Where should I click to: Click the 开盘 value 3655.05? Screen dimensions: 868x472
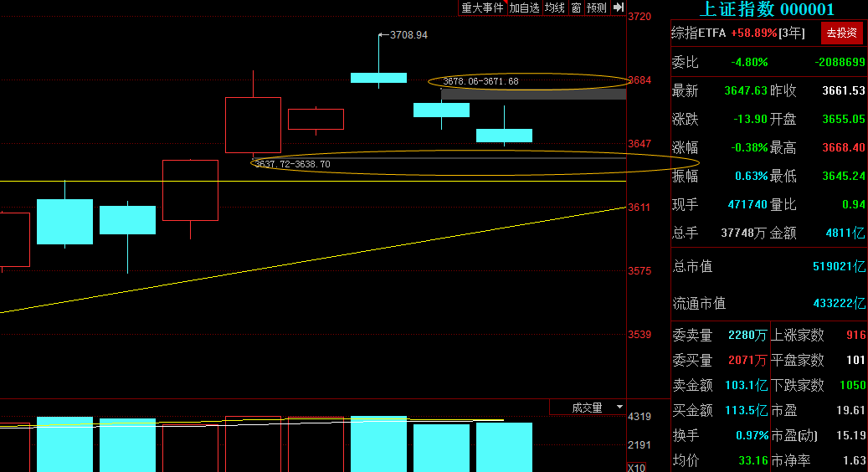click(x=843, y=119)
